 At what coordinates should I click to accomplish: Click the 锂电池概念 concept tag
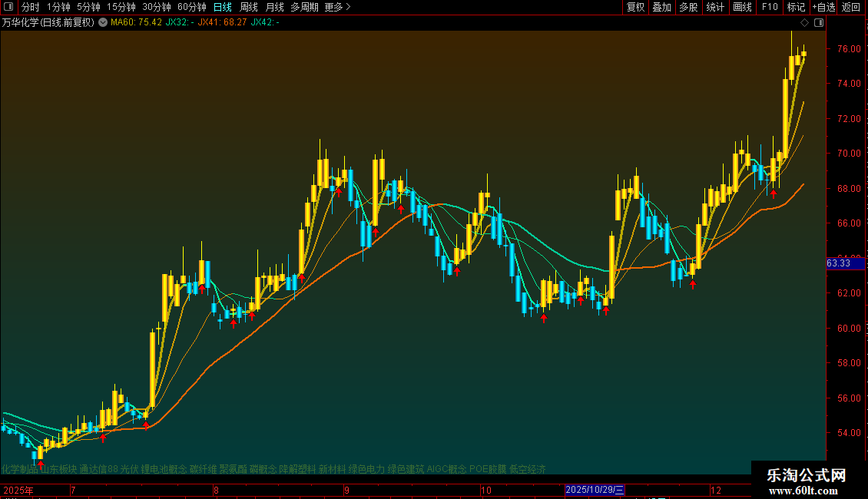(164, 469)
